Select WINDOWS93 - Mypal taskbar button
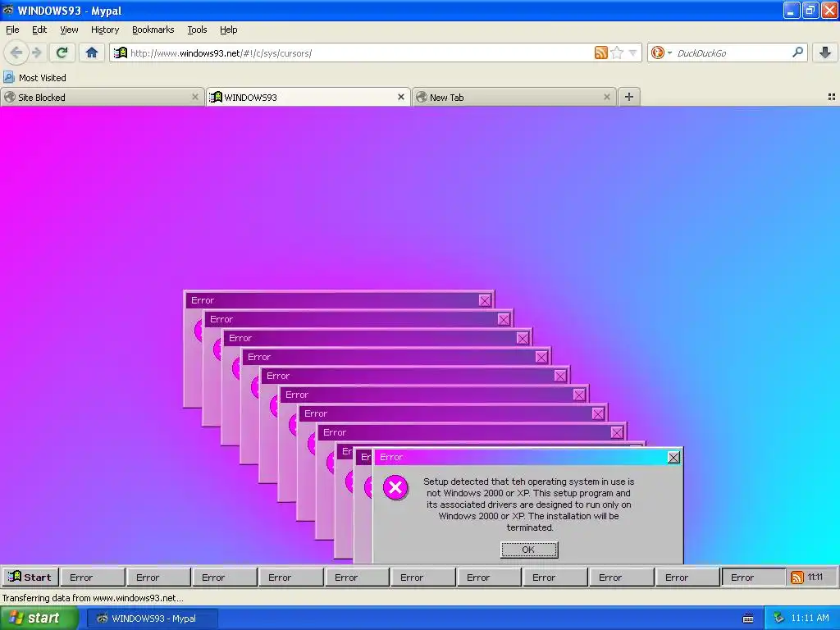This screenshot has width=840, height=630. (153, 619)
